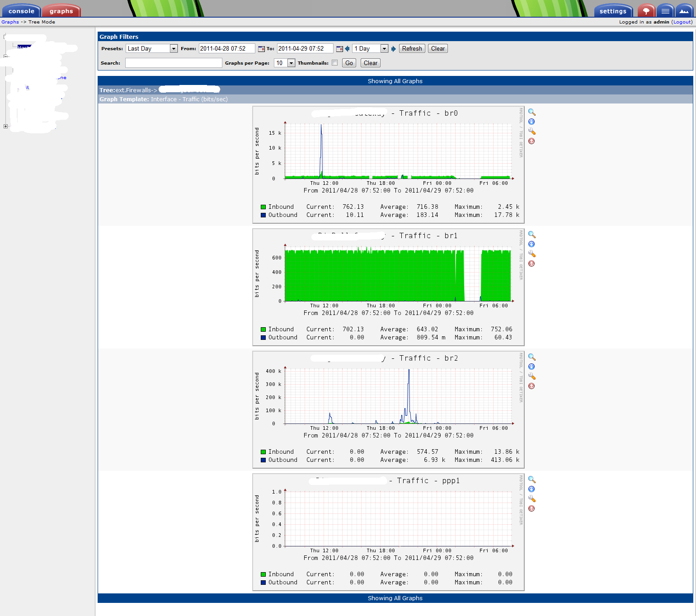Click red page-top arrow beside ppp1 graph

click(x=531, y=508)
